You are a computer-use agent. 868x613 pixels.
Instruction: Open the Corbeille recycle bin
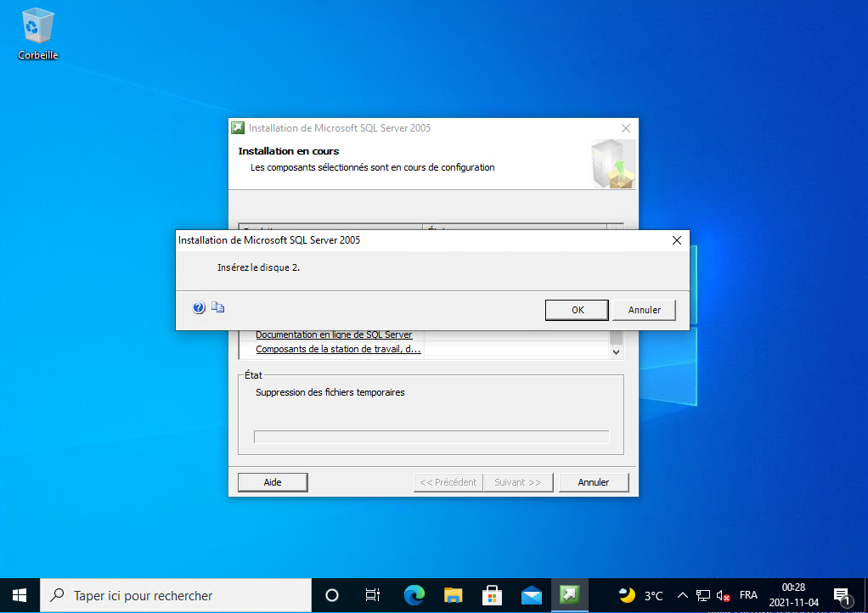(x=37, y=34)
